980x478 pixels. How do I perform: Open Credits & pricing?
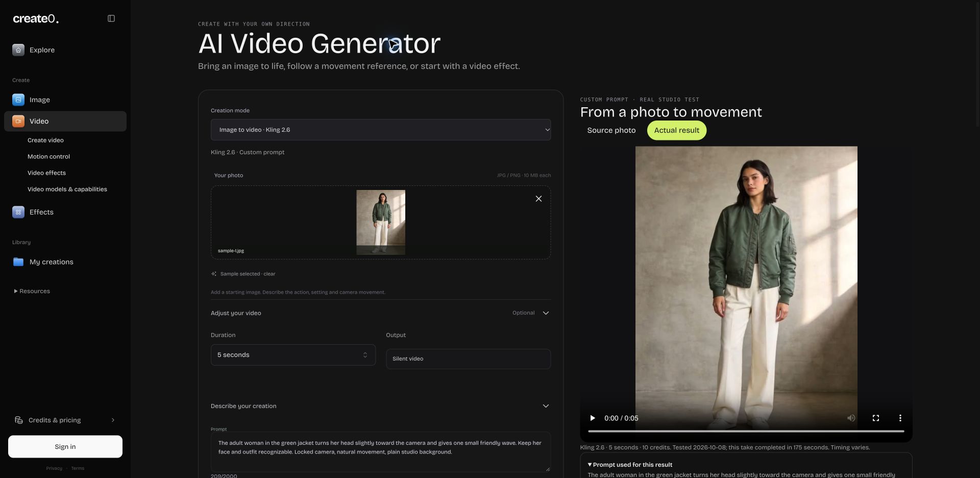pyautogui.click(x=65, y=420)
